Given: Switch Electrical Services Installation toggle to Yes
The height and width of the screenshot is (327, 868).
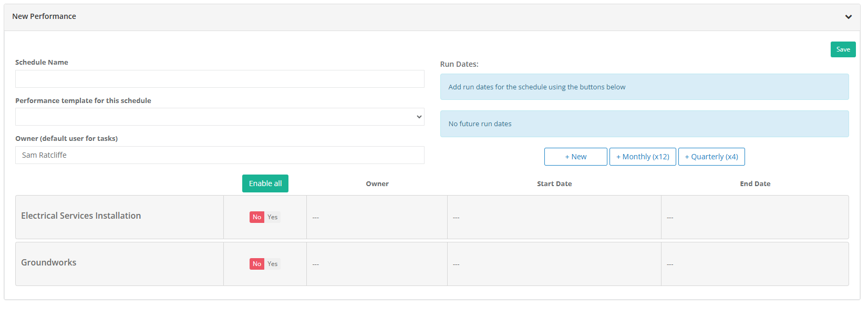Looking at the screenshot, I should click(x=273, y=217).
